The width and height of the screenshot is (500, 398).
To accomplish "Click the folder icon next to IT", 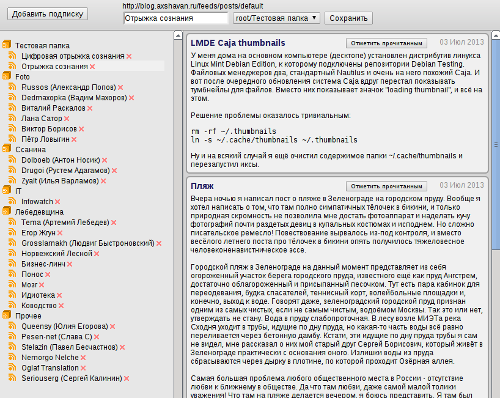I will 6,190.
